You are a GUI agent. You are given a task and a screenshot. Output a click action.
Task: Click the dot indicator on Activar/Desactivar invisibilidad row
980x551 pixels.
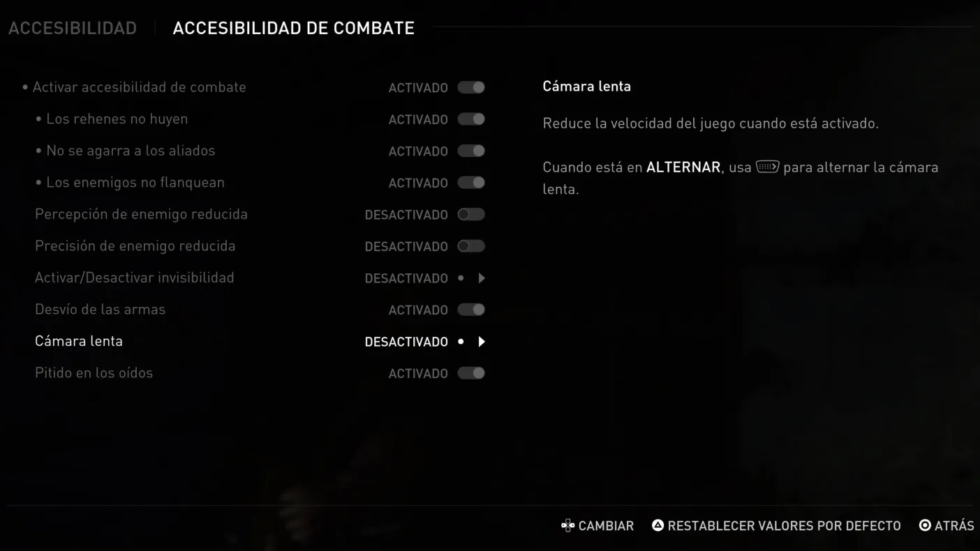coord(461,278)
